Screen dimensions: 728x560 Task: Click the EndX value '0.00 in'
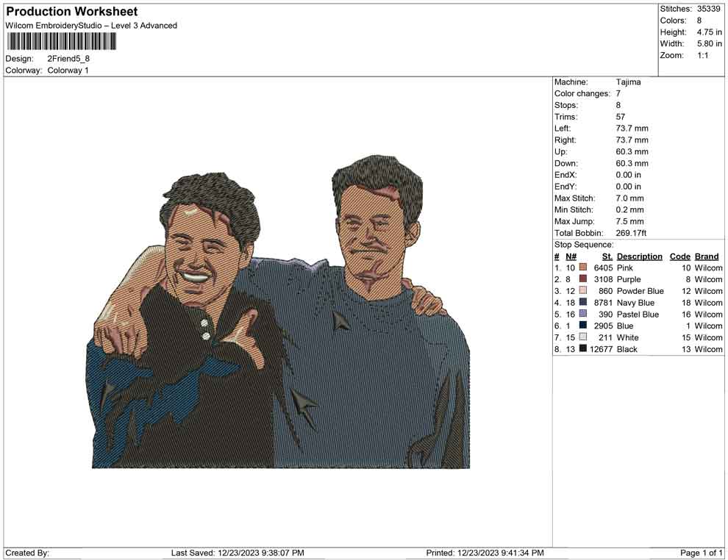point(628,175)
